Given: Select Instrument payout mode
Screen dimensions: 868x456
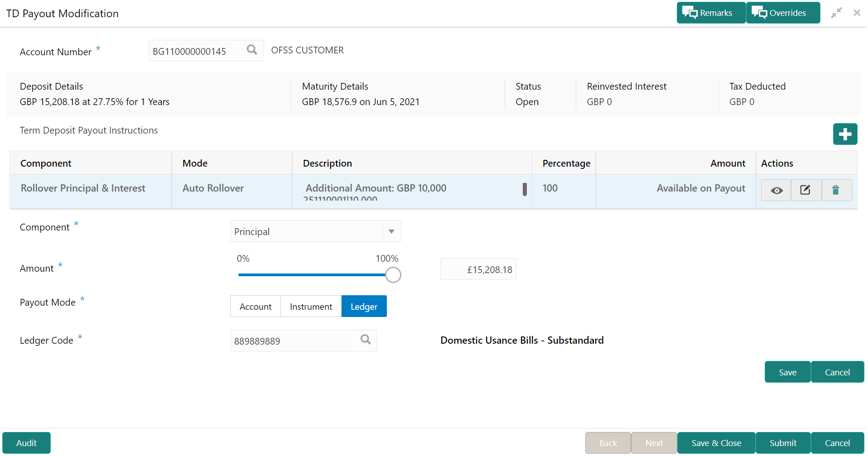Looking at the screenshot, I should (x=311, y=307).
